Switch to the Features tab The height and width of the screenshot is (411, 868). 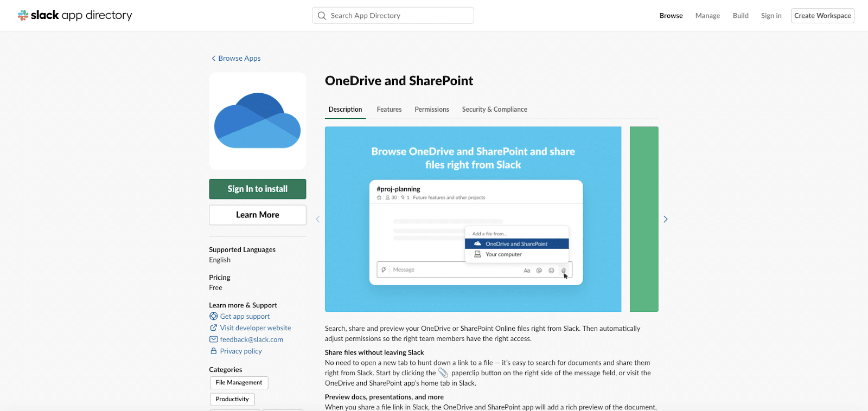390,110
